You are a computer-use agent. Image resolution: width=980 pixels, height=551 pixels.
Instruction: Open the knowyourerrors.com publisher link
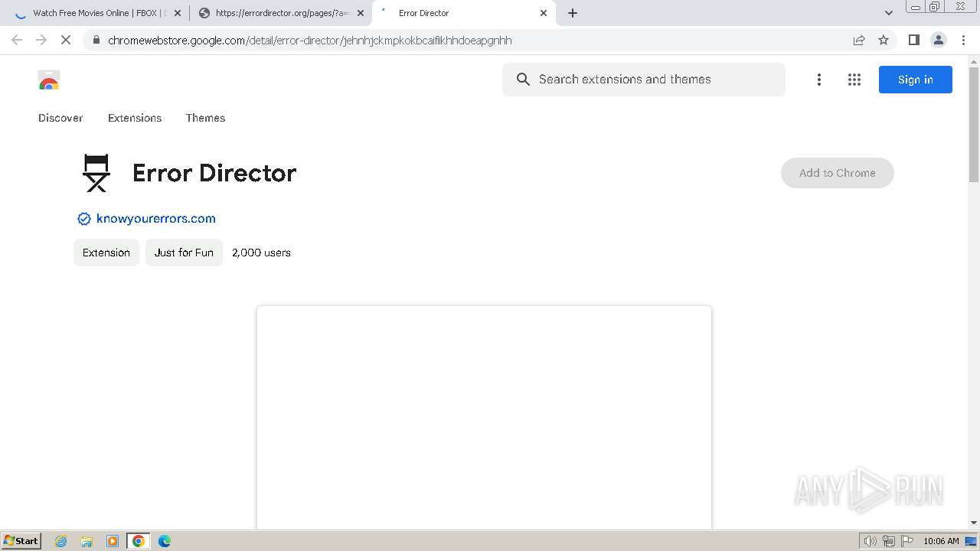click(156, 219)
